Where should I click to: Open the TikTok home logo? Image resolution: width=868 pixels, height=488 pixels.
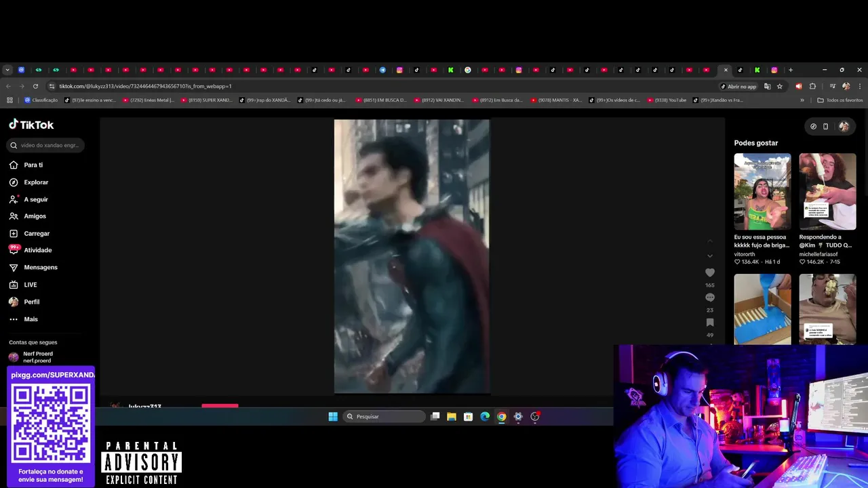point(31,125)
